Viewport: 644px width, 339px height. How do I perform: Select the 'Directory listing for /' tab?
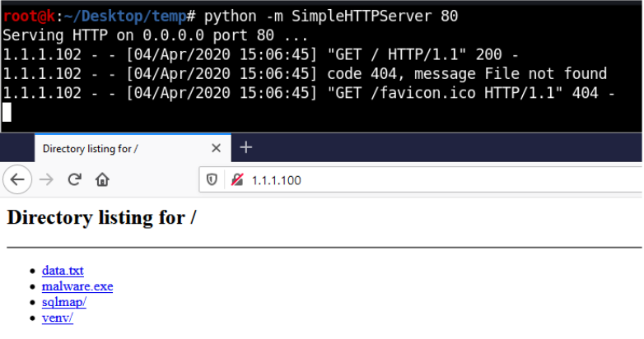(x=133, y=148)
